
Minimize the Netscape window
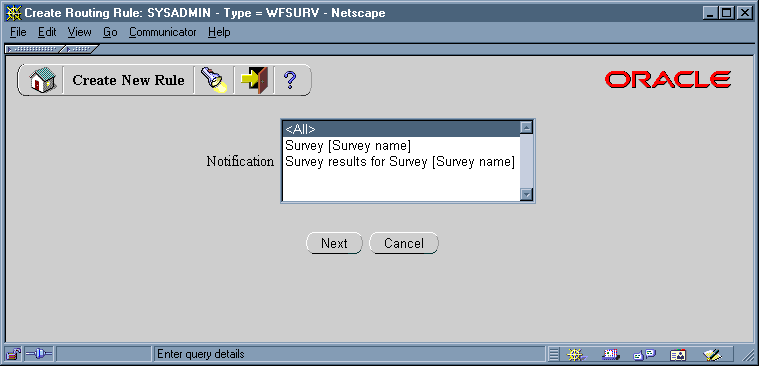point(710,13)
